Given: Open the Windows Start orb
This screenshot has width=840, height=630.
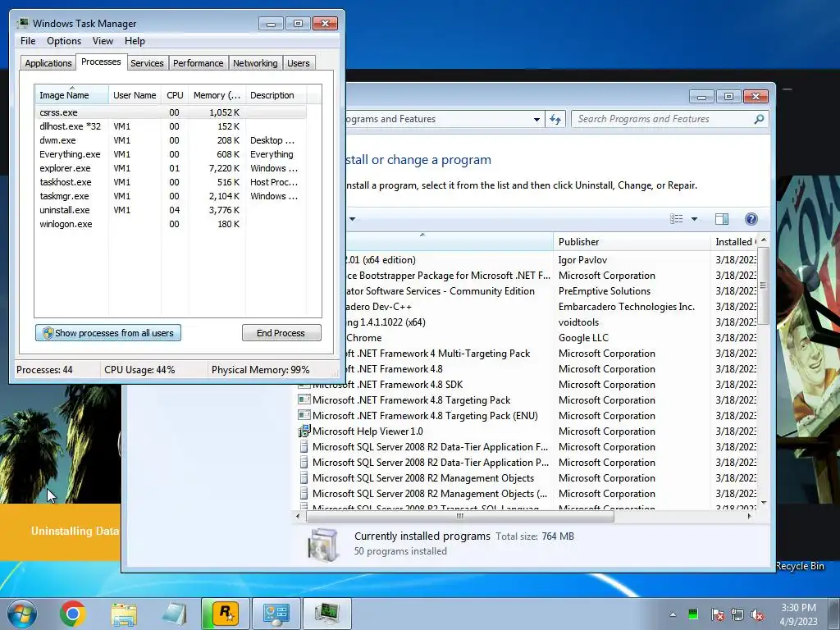Looking at the screenshot, I should (x=21, y=614).
